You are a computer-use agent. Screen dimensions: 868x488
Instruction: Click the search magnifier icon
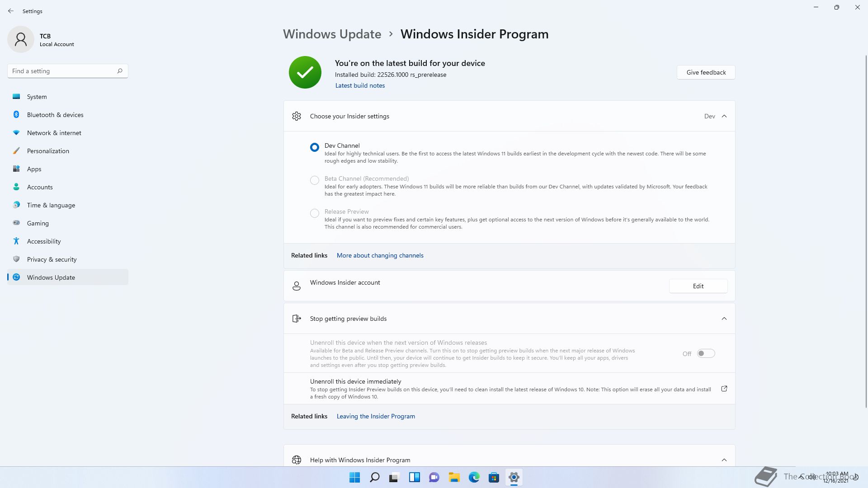tap(120, 71)
